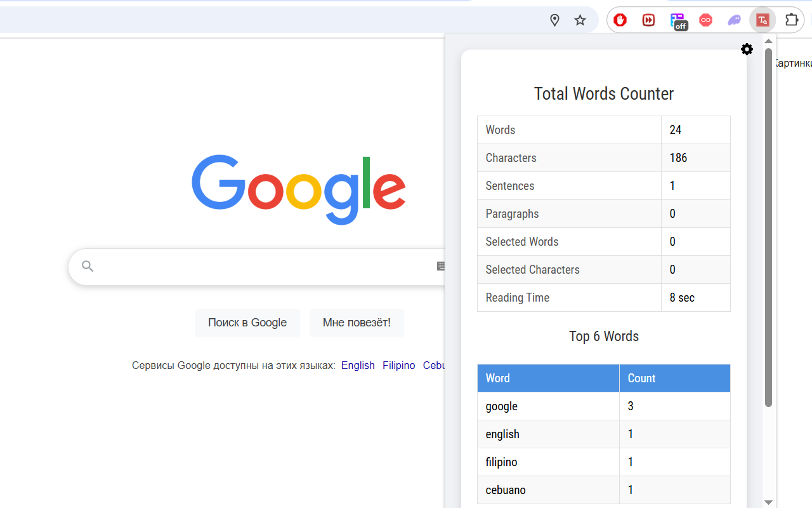Switch Google to Filipino language
This screenshot has width=812, height=508.
(x=399, y=366)
